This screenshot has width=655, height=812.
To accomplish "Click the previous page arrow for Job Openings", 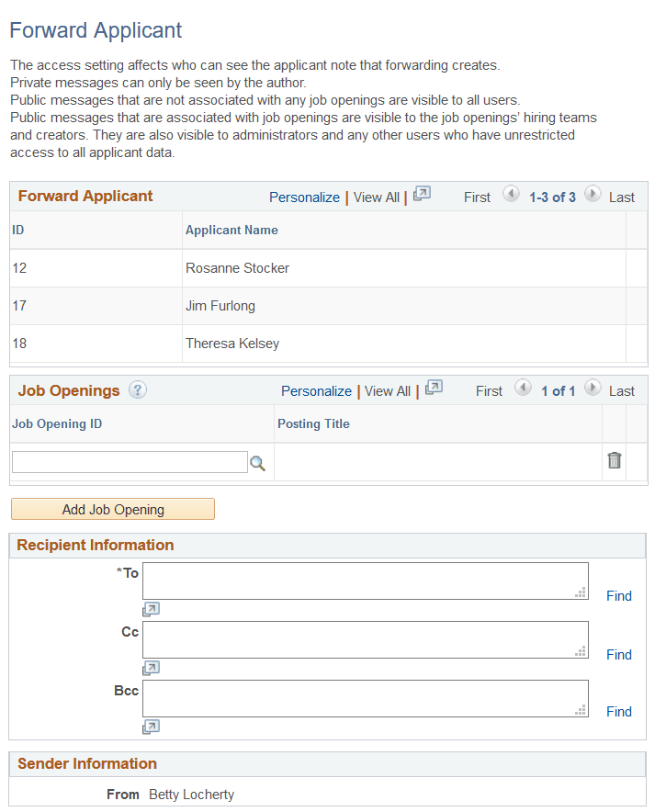I will 522,389.
